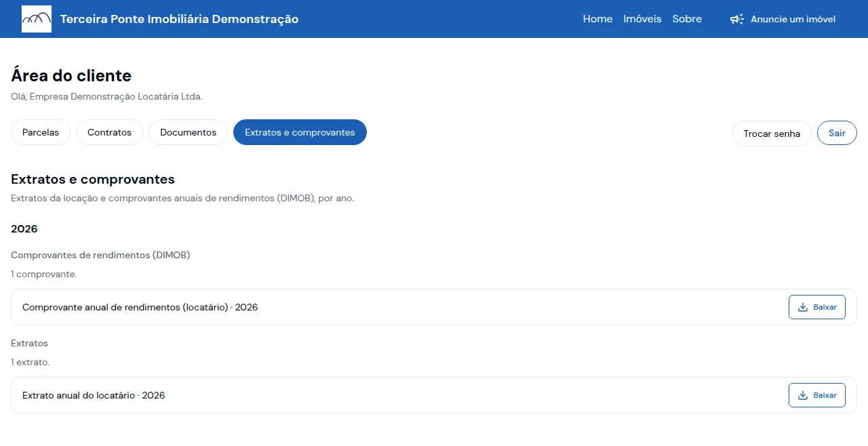
Task: Select the Extratos e comprovantes tab
Action: [300, 132]
